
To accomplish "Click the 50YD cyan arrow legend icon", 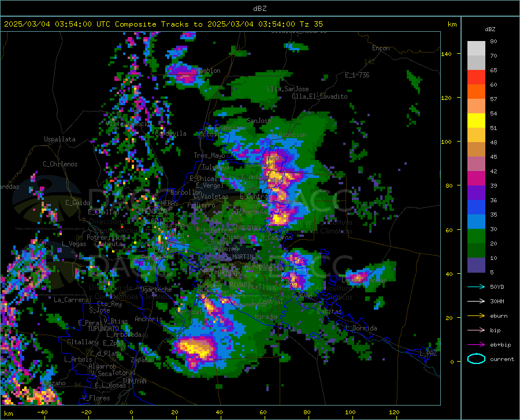I will (476, 287).
